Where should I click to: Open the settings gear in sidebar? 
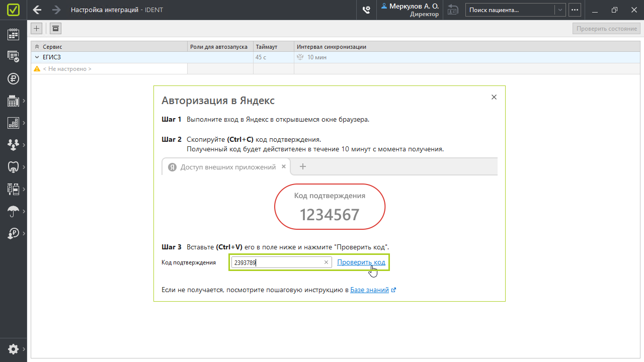coord(13,349)
